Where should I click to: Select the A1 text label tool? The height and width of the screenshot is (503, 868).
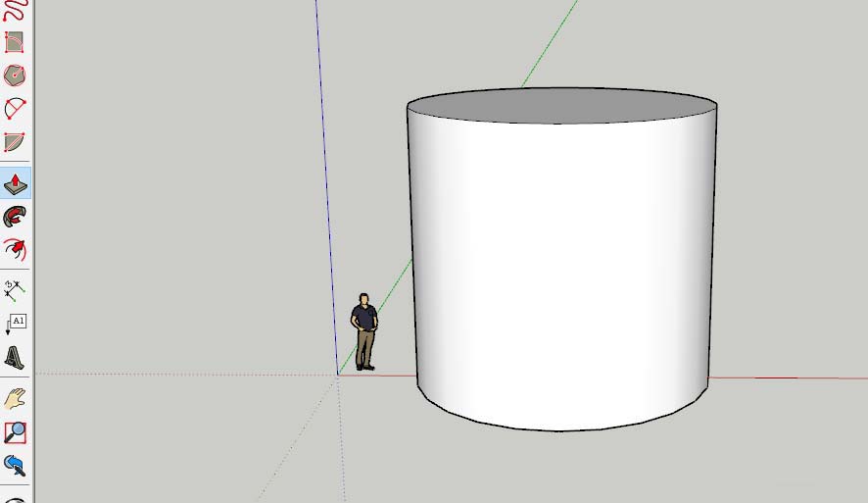pos(16,325)
